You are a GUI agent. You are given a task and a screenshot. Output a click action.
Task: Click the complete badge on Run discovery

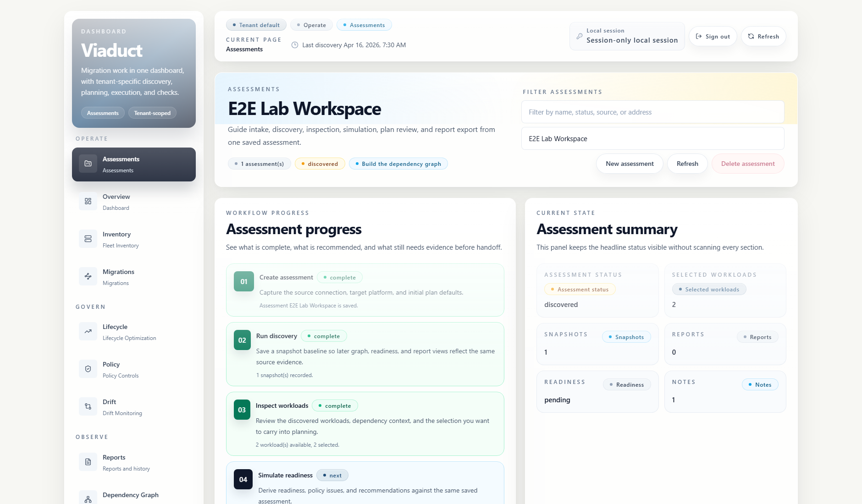tap(324, 336)
